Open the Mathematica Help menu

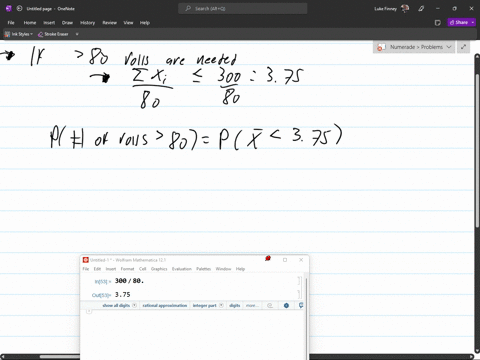click(x=240, y=269)
